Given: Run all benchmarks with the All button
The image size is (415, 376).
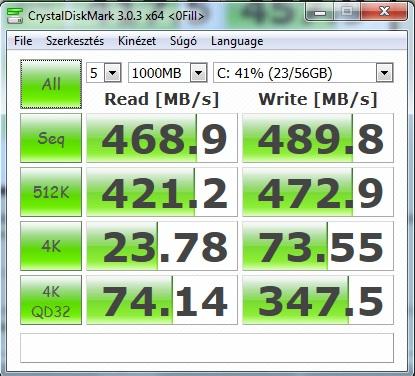Looking at the screenshot, I should pos(51,84).
